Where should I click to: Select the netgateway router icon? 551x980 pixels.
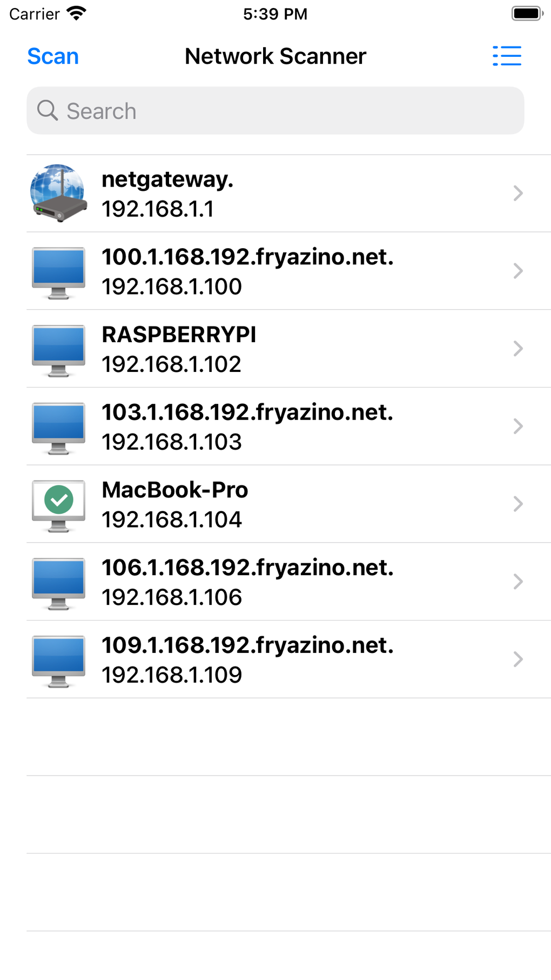(58, 194)
